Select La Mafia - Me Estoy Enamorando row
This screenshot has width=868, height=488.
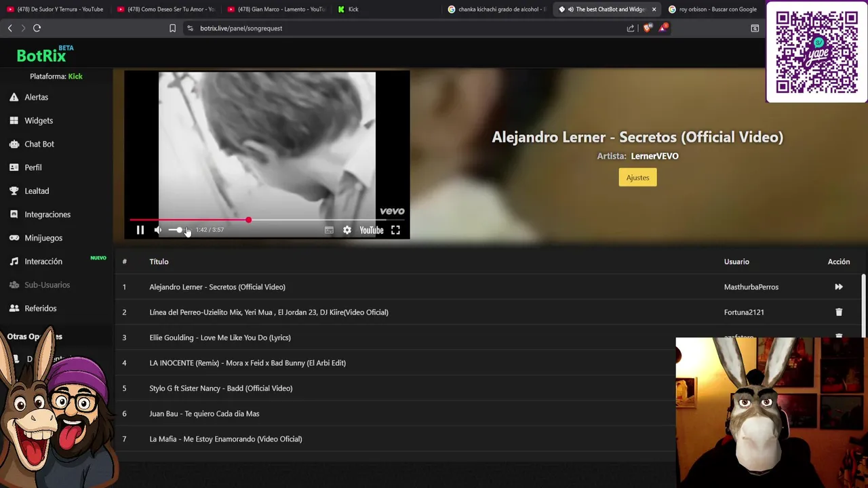pyautogui.click(x=395, y=439)
